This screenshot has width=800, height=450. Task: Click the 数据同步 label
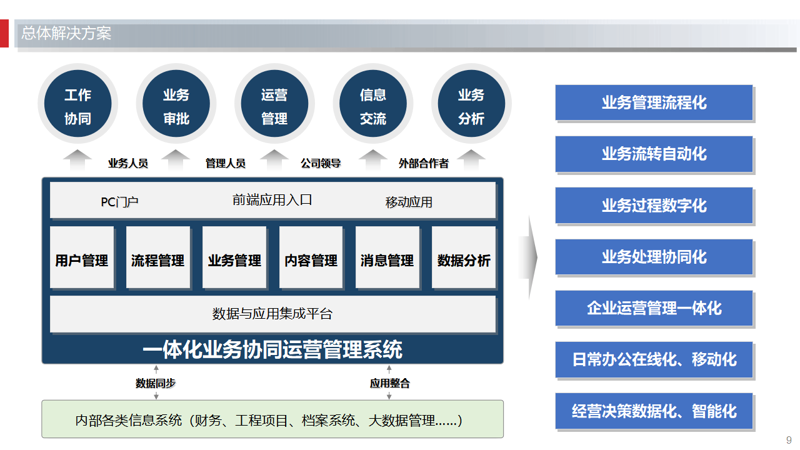click(x=156, y=383)
